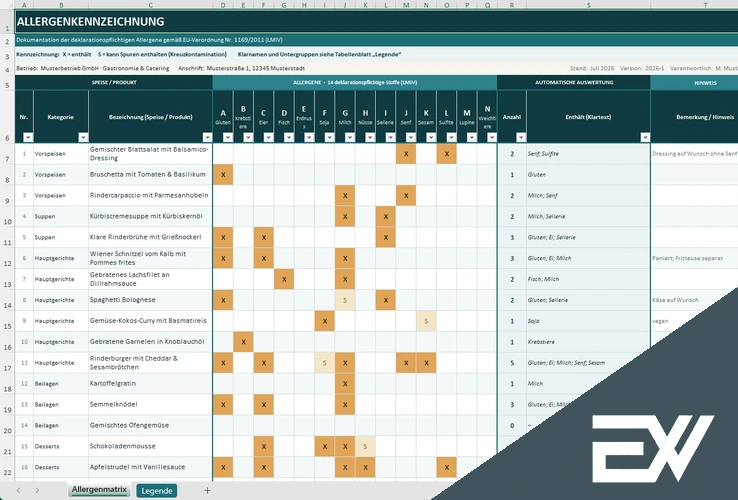The image size is (738, 500).
Task: Open the Nr. column filter dropdown
Action: [28, 137]
